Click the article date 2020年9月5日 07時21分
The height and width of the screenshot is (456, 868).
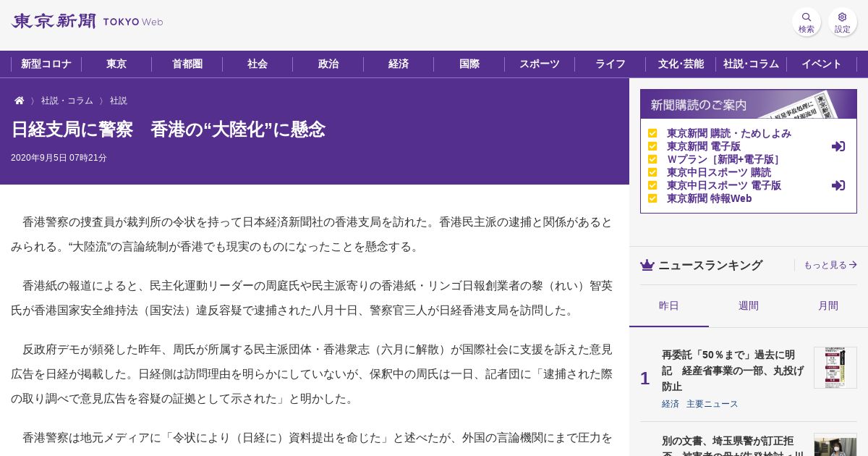click(59, 158)
